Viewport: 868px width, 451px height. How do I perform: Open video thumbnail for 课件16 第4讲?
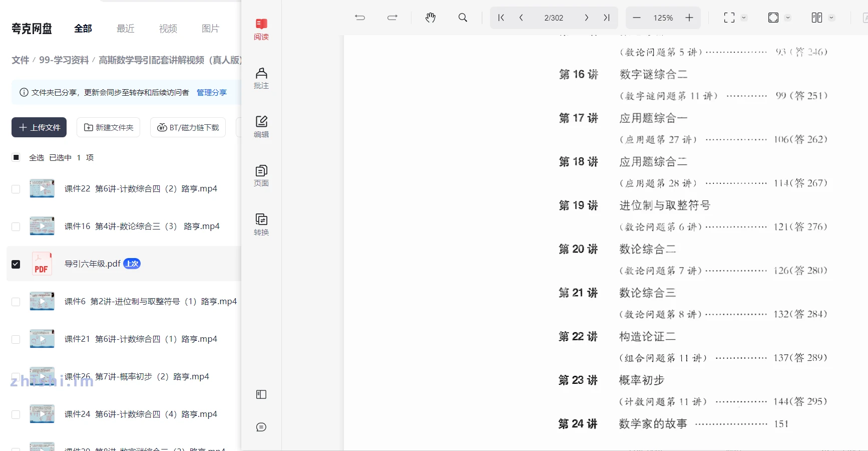pos(42,226)
